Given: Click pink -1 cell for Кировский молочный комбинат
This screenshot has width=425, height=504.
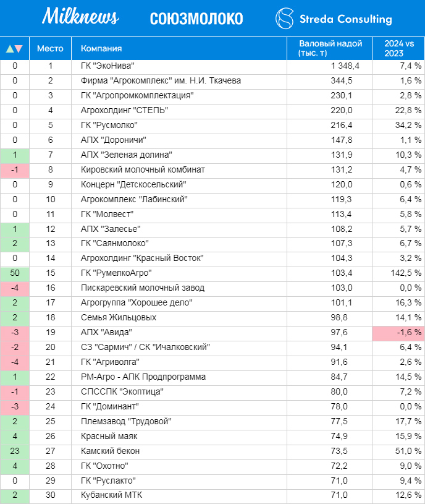Looking at the screenshot, I should pos(15,170).
